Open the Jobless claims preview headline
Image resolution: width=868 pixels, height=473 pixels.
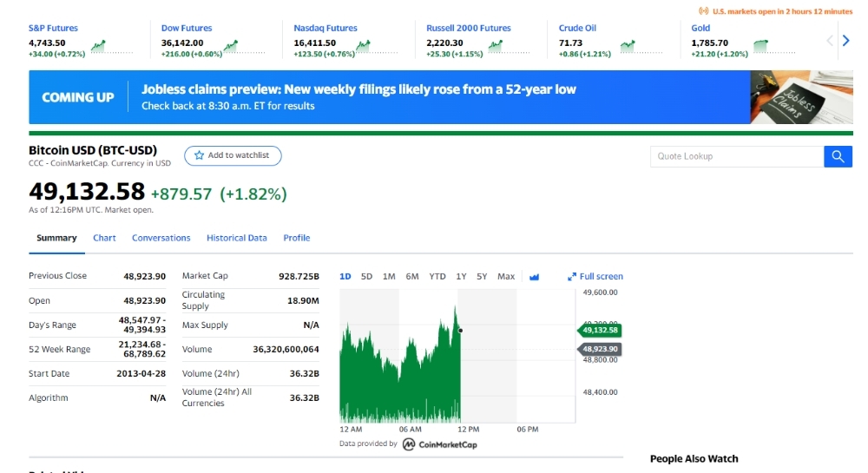(x=358, y=89)
